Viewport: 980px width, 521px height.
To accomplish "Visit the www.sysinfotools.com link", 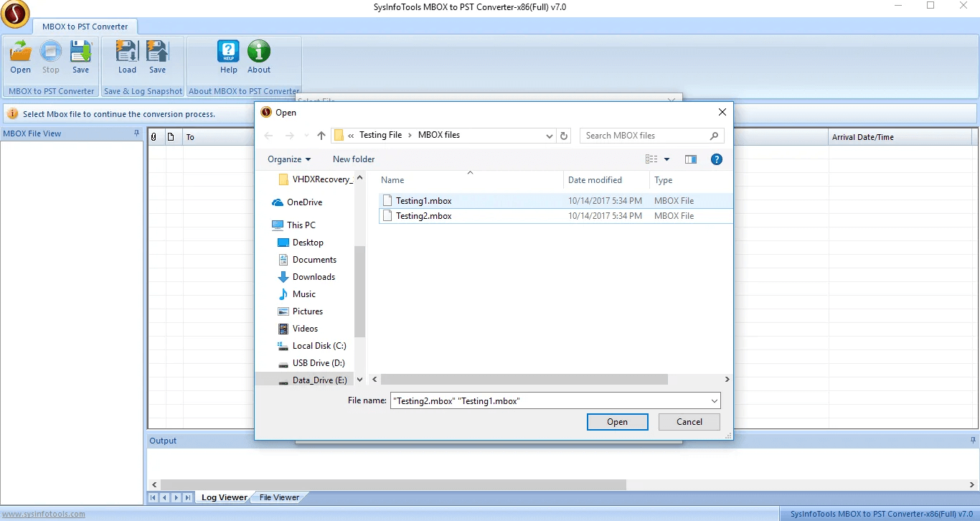I will (44, 513).
